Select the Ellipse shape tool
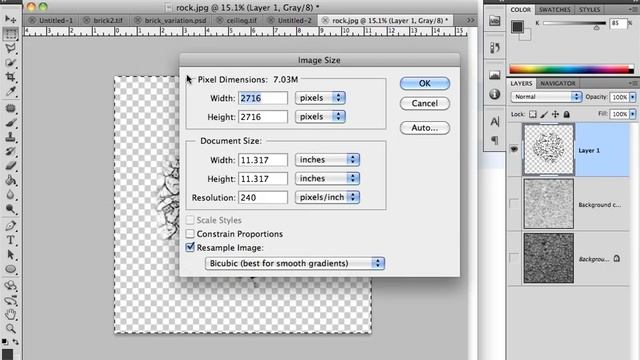 tap(10, 269)
